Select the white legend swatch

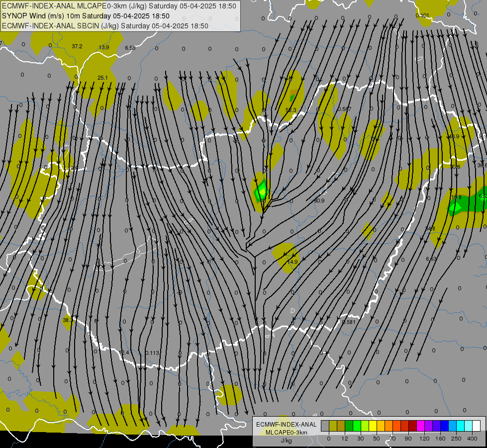pos(477,426)
